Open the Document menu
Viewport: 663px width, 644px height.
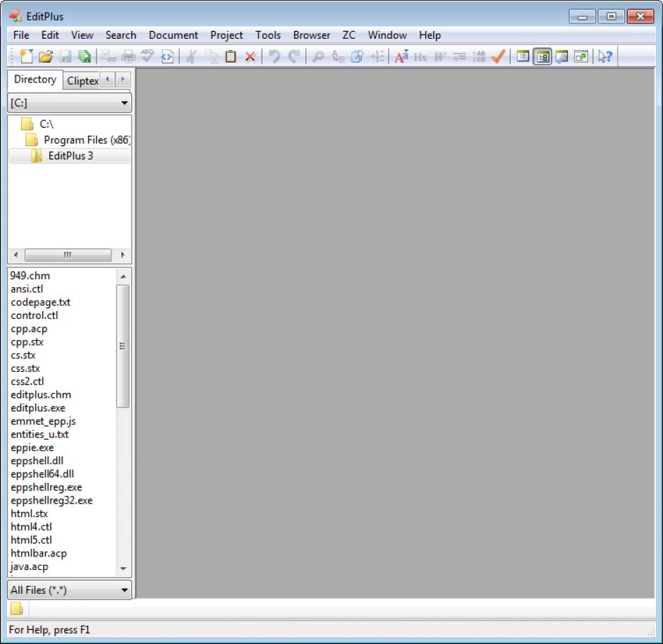point(174,35)
